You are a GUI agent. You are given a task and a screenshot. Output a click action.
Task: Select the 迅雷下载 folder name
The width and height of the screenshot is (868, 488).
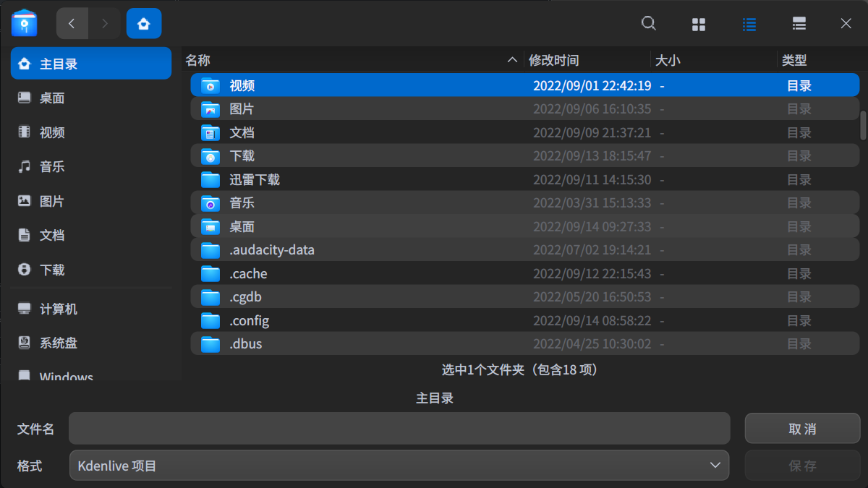(x=255, y=179)
